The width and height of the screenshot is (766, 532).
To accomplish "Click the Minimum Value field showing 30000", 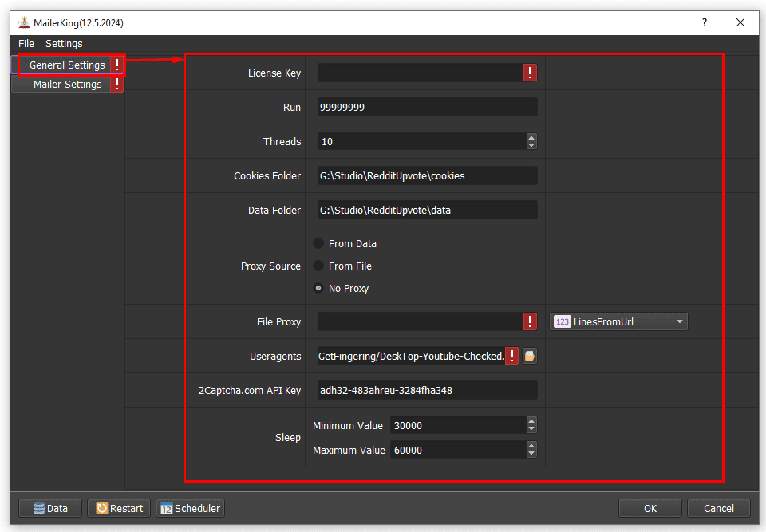I will [x=458, y=425].
